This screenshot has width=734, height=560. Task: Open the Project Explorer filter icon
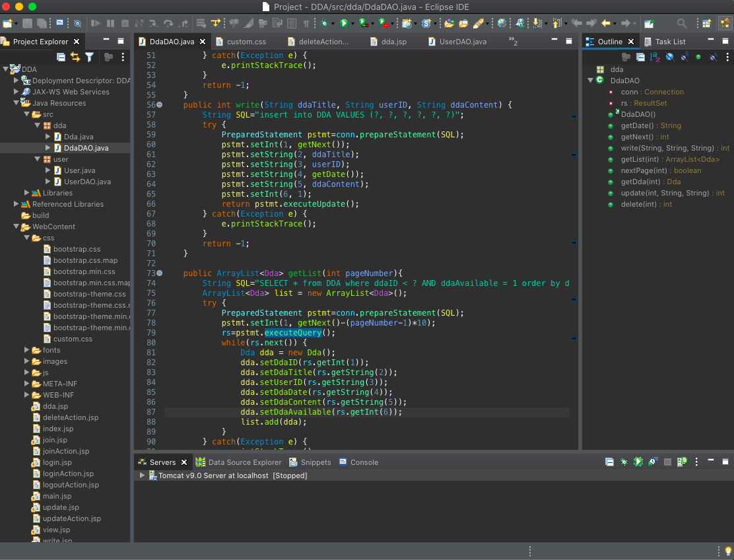(89, 57)
